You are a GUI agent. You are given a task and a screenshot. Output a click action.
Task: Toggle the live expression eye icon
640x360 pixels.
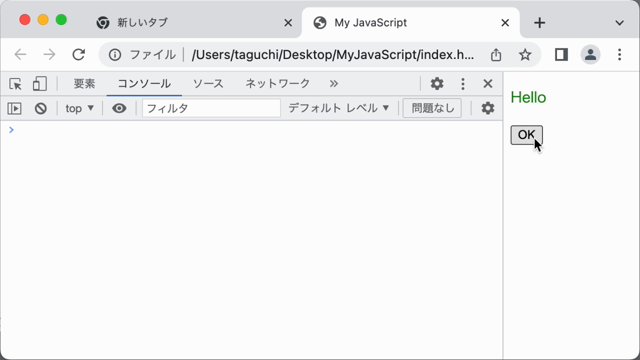click(119, 108)
